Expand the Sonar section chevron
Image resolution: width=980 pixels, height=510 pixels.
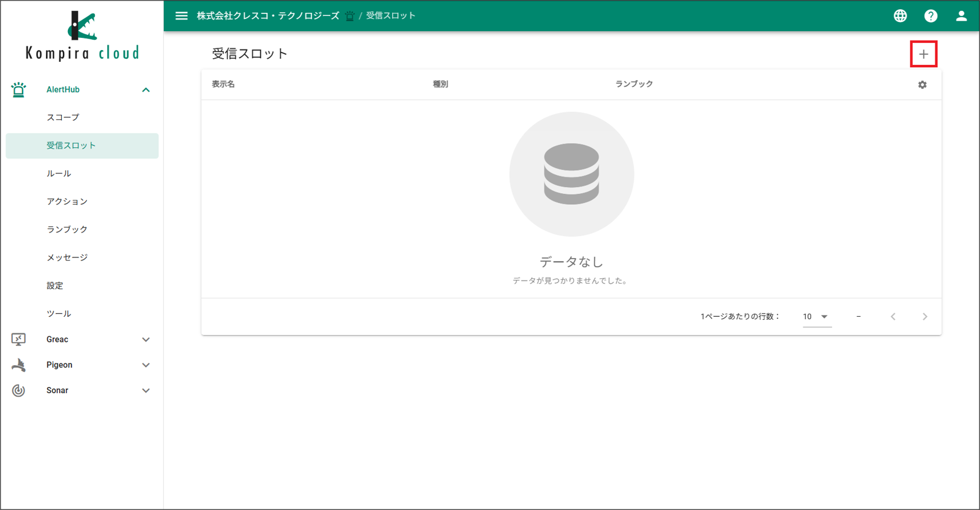tap(146, 391)
